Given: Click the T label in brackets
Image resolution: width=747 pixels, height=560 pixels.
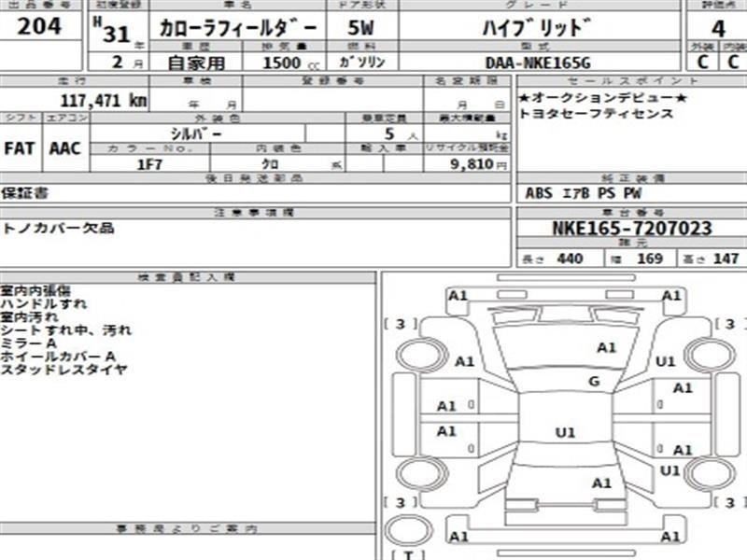Looking at the screenshot, I should point(408,554).
